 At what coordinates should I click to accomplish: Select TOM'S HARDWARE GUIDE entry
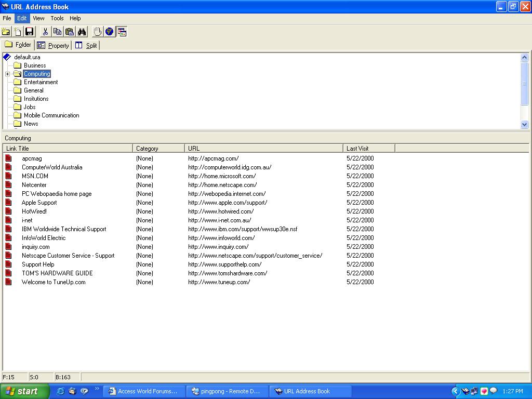click(57, 273)
